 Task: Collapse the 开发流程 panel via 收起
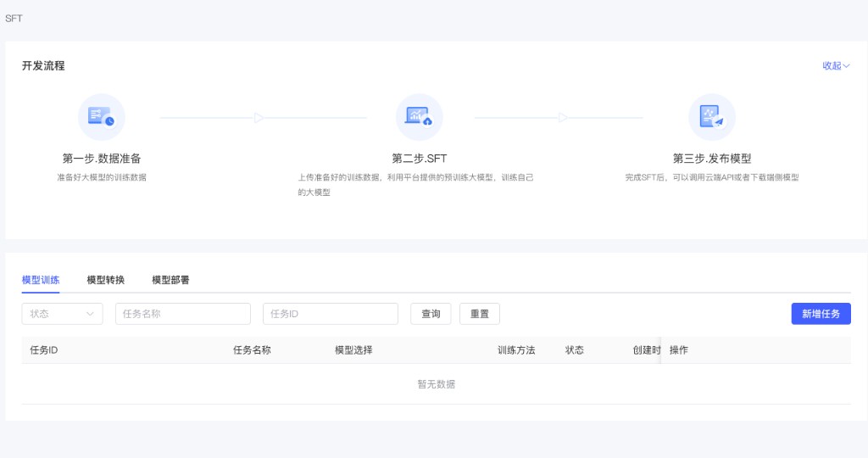[836, 66]
